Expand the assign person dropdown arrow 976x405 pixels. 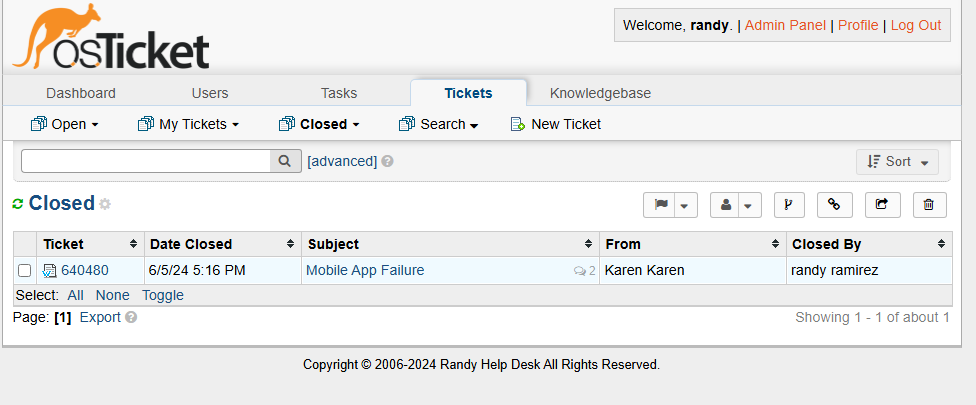click(x=749, y=205)
